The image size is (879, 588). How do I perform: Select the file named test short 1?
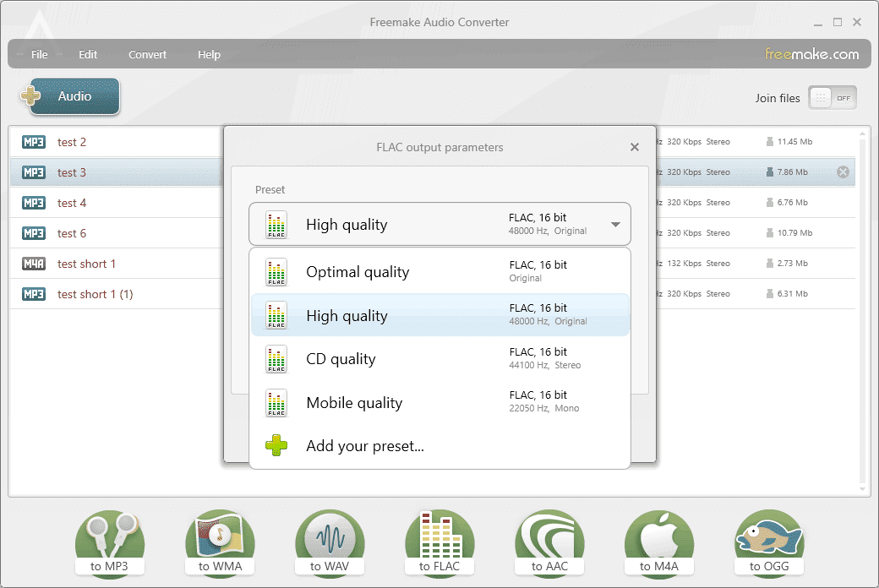pos(86,264)
